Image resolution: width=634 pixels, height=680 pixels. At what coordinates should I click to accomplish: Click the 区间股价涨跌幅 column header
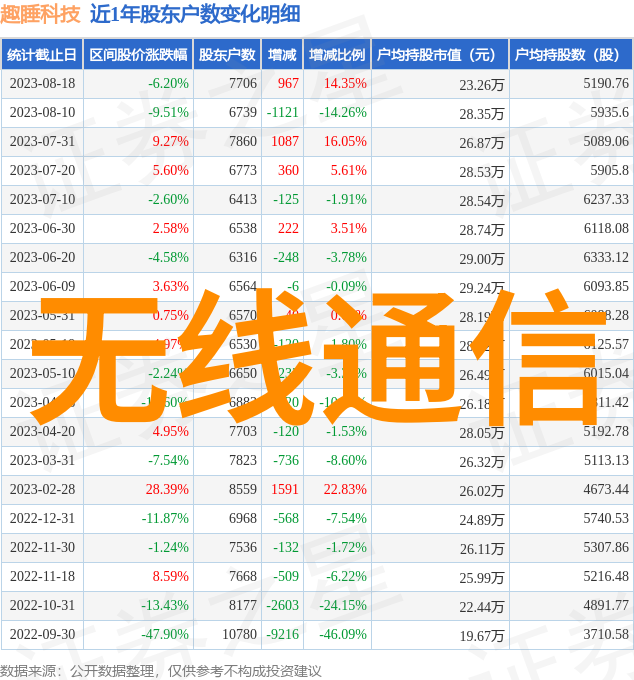click(x=137, y=55)
